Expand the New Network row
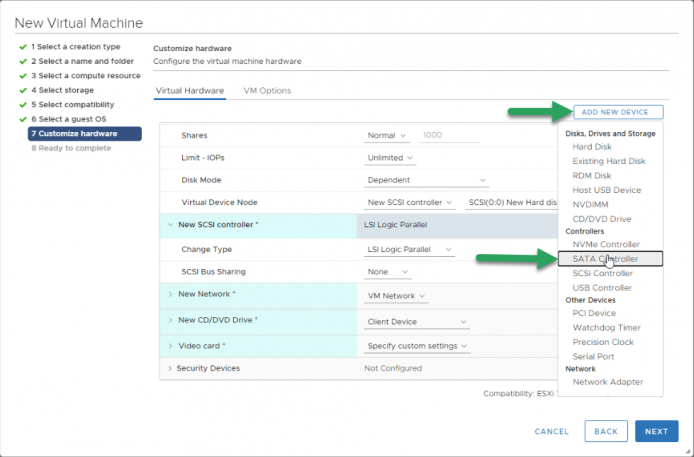 pos(170,294)
